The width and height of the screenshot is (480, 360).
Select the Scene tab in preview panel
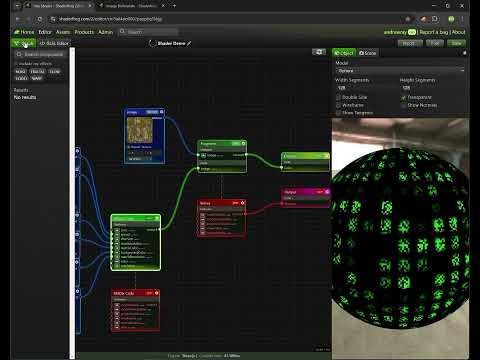click(368, 53)
